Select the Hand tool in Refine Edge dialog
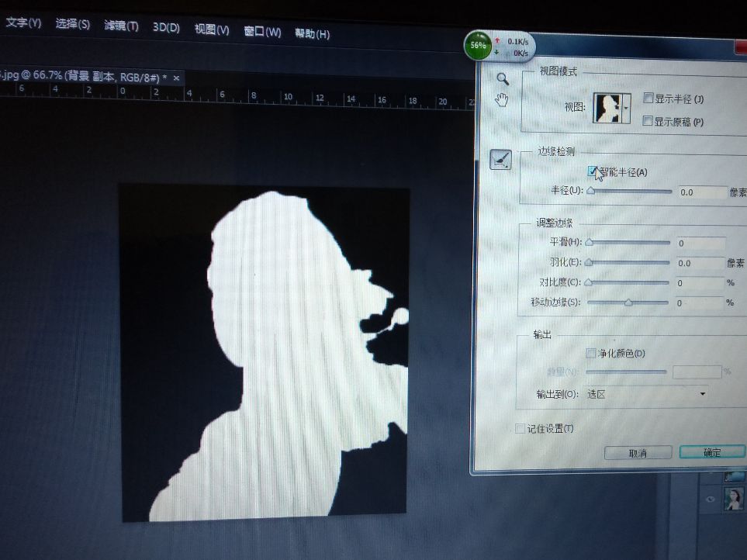Image resolution: width=747 pixels, height=560 pixels. tap(502, 100)
